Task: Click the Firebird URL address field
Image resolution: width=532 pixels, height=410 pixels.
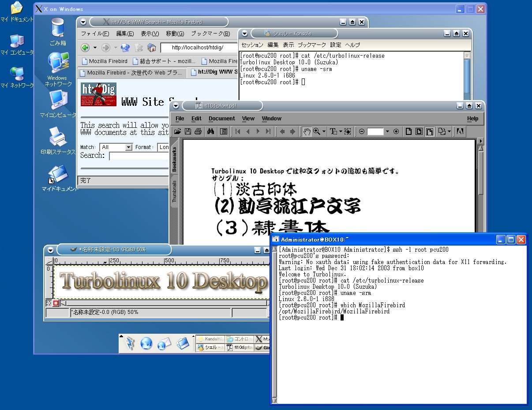Action: (x=200, y=48)
